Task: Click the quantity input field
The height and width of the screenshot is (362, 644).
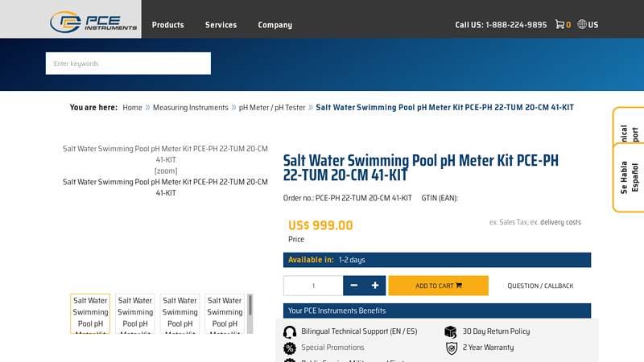Action: pyautogui.click(x=313, y=286)
